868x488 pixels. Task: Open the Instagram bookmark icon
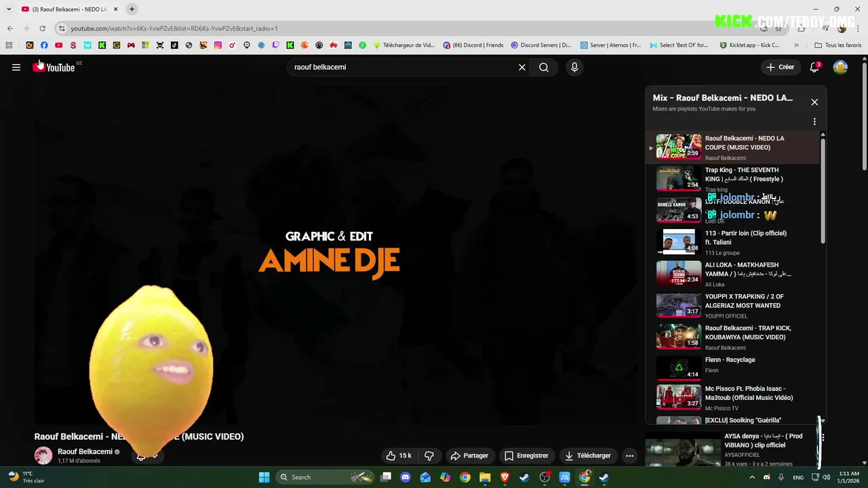(x=218, y=45)
